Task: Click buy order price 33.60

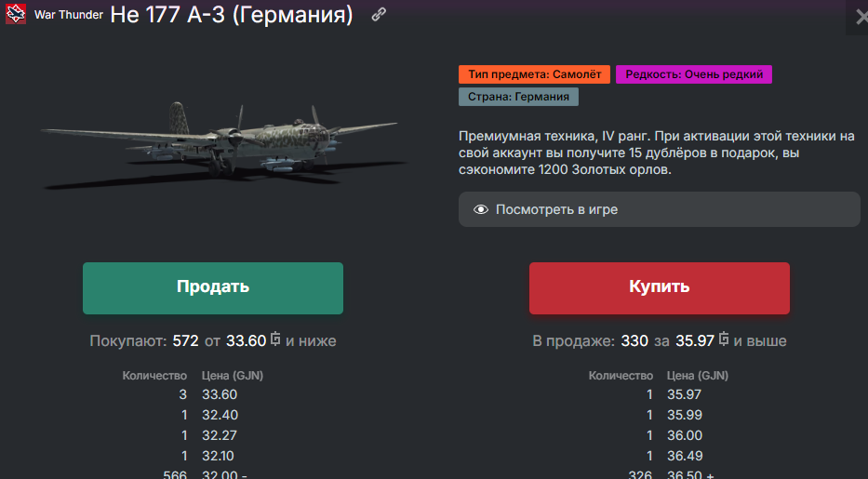Action: tap(220, 394)
